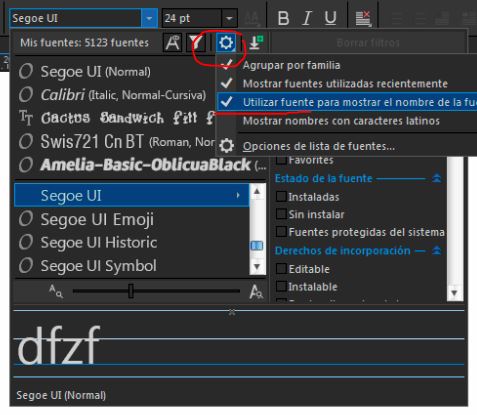Check the Editable checkbox

click(x=281, y=269)
